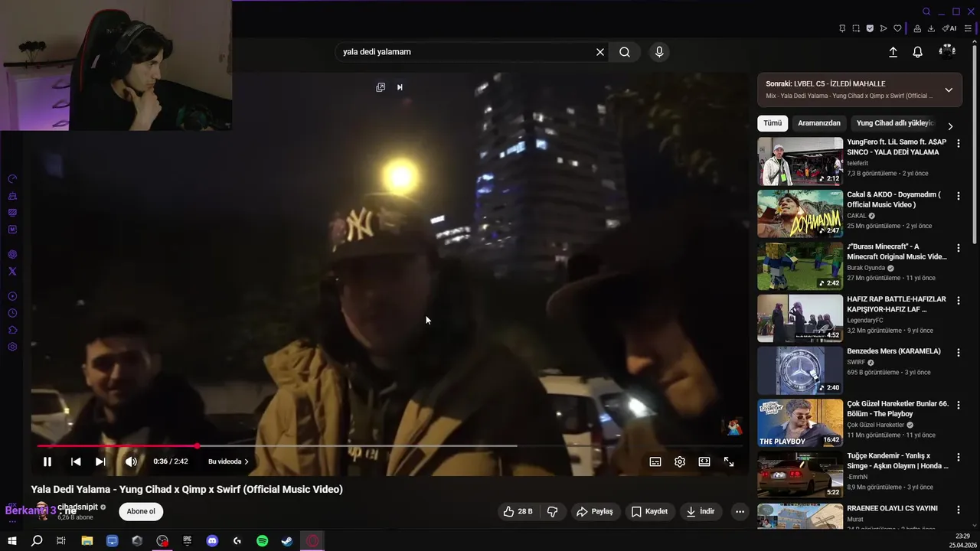
Task: Start voice search with microphone
Action: point(659,52)
